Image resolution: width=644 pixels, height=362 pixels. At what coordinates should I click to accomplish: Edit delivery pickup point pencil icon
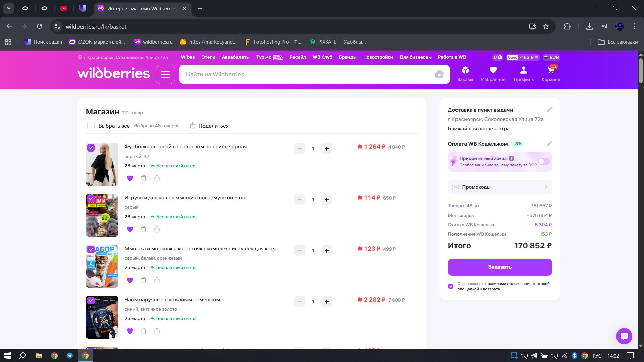pyautogui.click(x=549, y=110)
